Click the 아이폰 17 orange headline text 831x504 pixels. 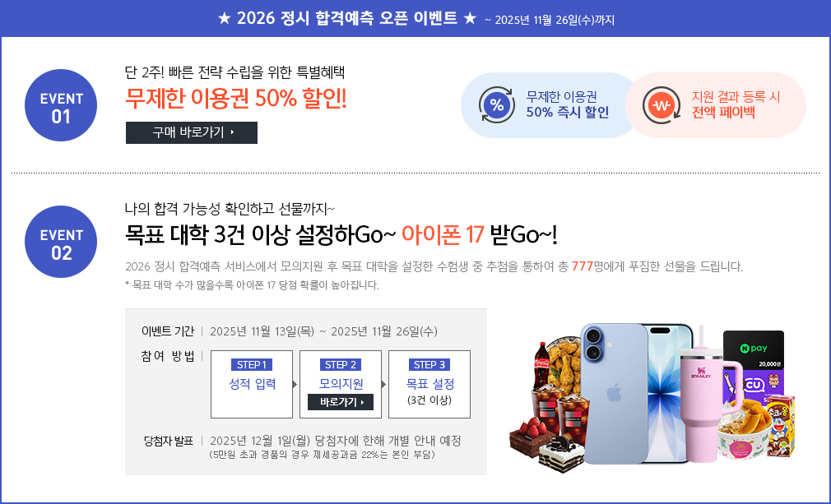click(443, 234)
